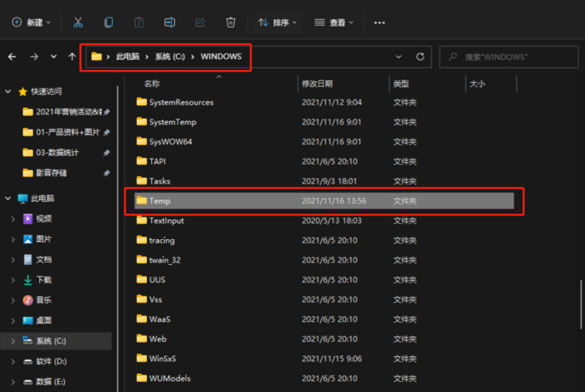The height and width of the screenshot is (392, 585).
Task: Refresh the current folder view
Action: 420,57
